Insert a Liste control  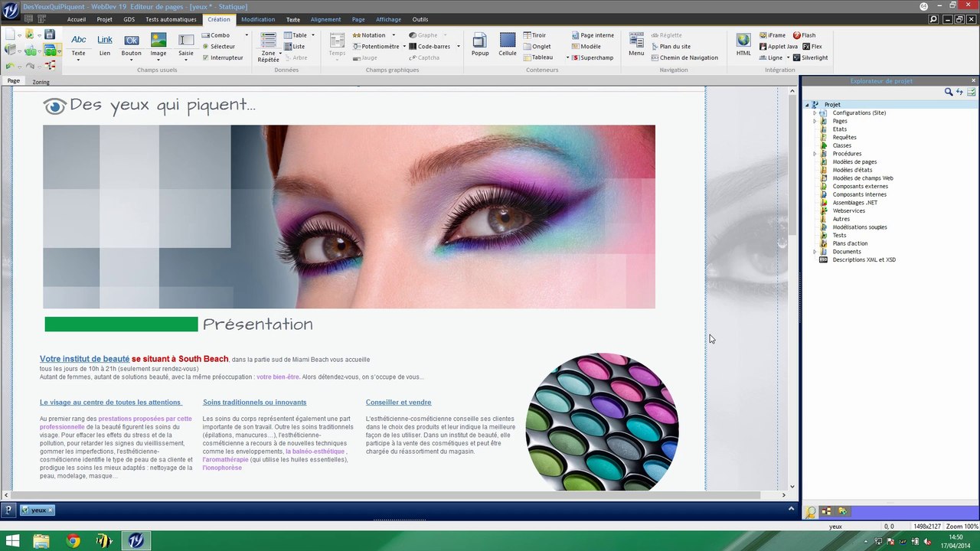coord(294,47)
